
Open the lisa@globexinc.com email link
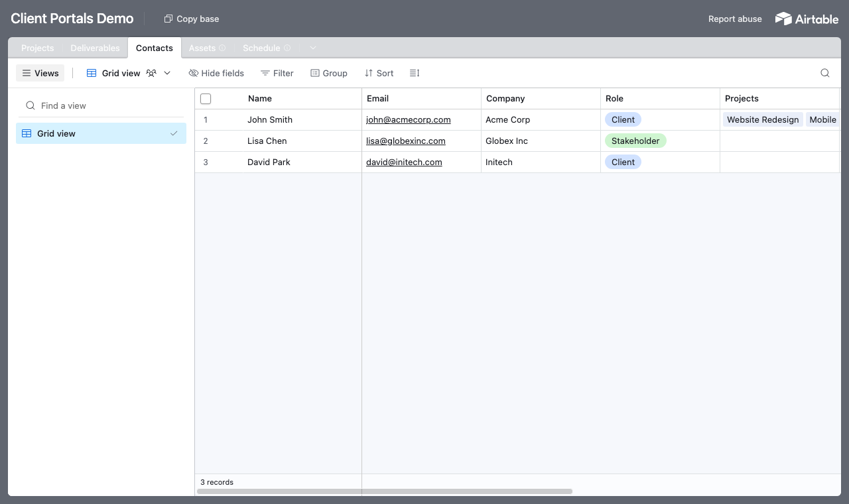[x=406, y=141]
